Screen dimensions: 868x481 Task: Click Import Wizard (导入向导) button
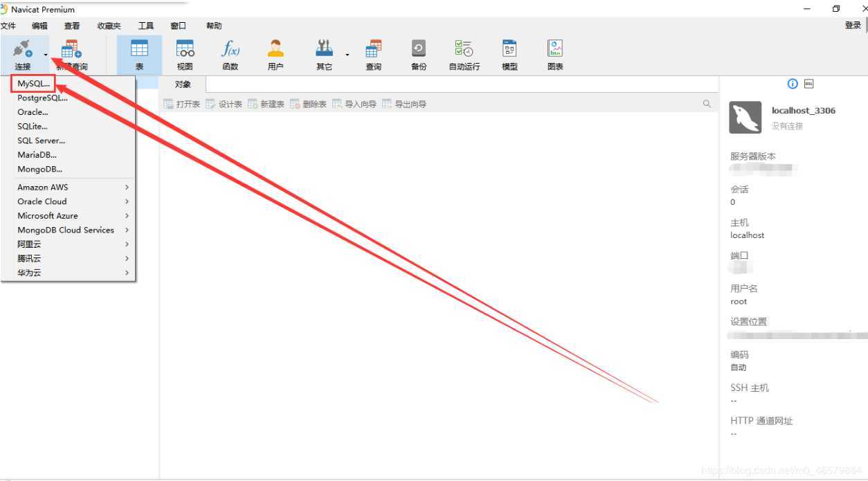tap(354, 104)
